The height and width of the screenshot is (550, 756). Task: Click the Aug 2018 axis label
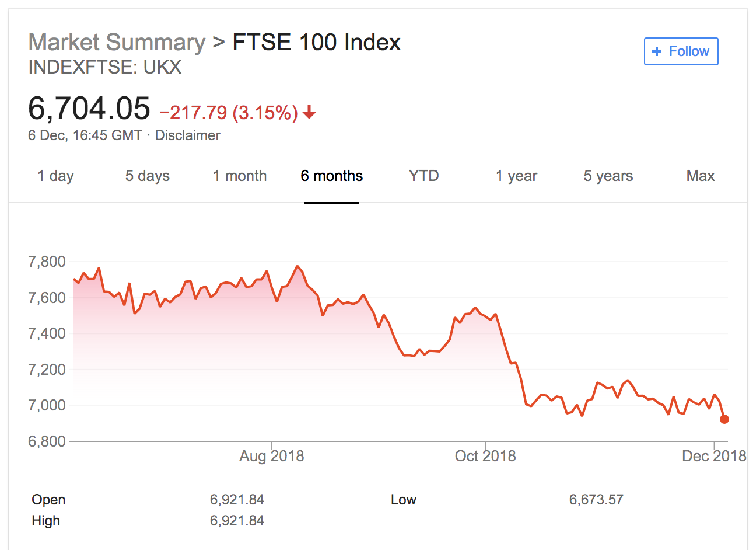click(271, 456)
